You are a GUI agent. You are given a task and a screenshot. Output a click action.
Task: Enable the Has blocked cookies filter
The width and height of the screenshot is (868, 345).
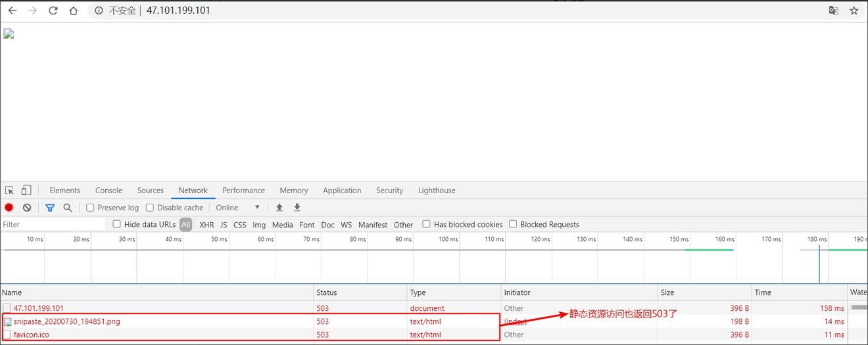tap(427, 224)
